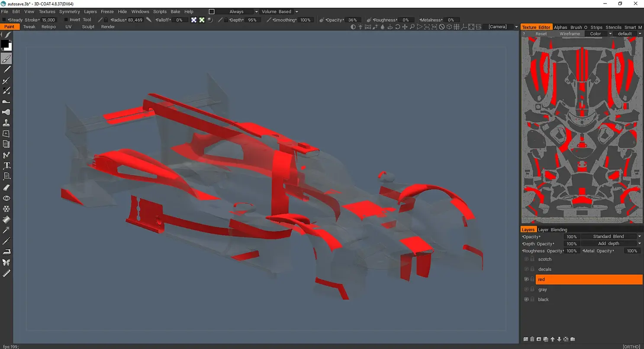Click the trash icon to delete layer
The height and width of the screenshot is (349, 644).
532,339
